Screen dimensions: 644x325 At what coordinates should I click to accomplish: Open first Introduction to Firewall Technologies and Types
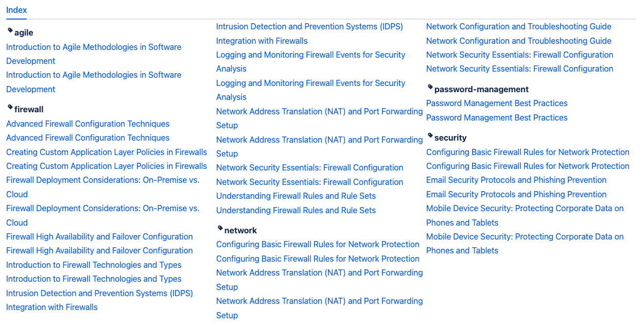94,265
